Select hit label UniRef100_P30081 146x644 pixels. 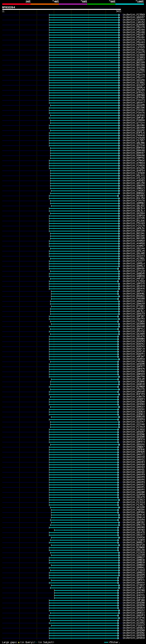click(x=134, y=50)
